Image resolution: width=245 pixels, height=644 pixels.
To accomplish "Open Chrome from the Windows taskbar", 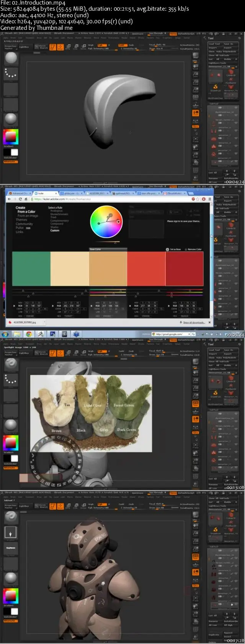I will (x=29, y=334).
